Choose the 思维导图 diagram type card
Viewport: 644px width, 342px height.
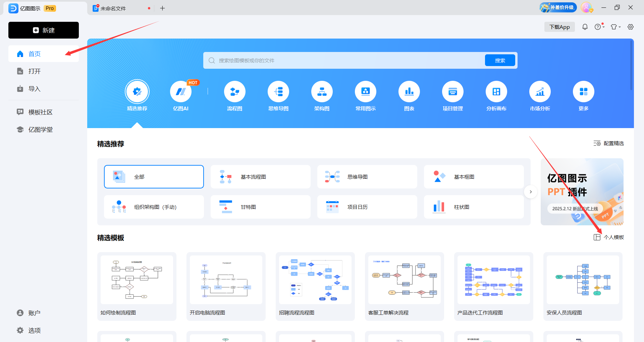click(367, 177)
